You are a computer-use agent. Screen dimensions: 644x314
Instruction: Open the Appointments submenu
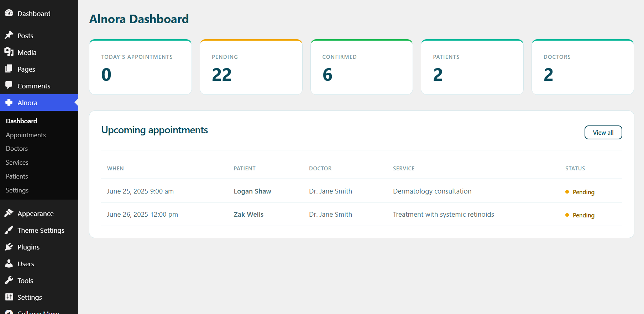pos(26,135)
